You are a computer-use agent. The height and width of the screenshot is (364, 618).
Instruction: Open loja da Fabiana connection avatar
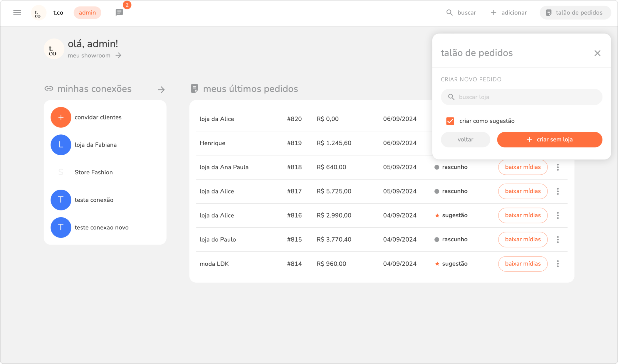coord(61,145)
